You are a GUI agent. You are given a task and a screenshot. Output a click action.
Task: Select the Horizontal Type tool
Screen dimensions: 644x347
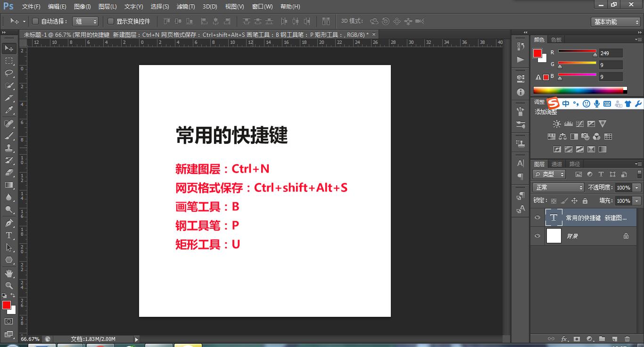point(8,235)
